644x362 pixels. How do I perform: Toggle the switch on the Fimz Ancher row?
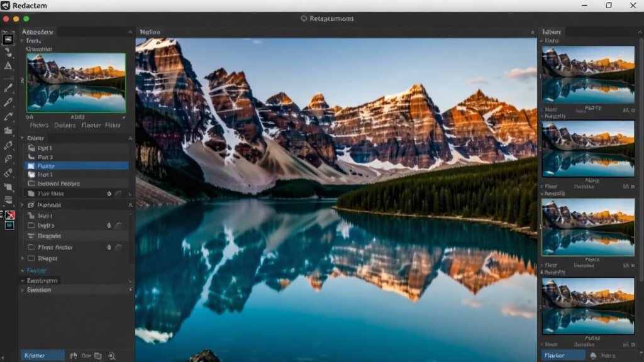point(118,247)
